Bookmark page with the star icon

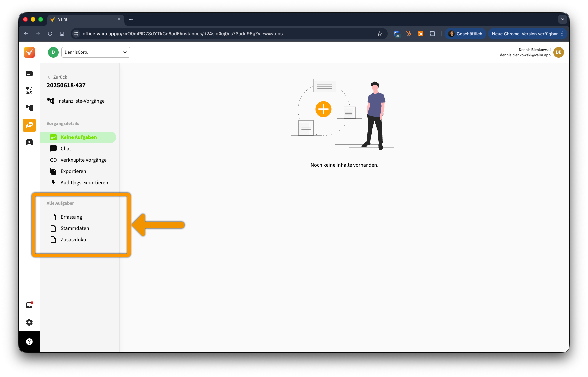[380, 34]
